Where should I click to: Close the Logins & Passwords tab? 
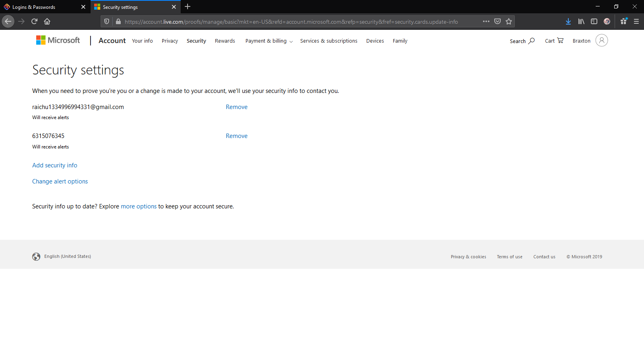(83, 7)
